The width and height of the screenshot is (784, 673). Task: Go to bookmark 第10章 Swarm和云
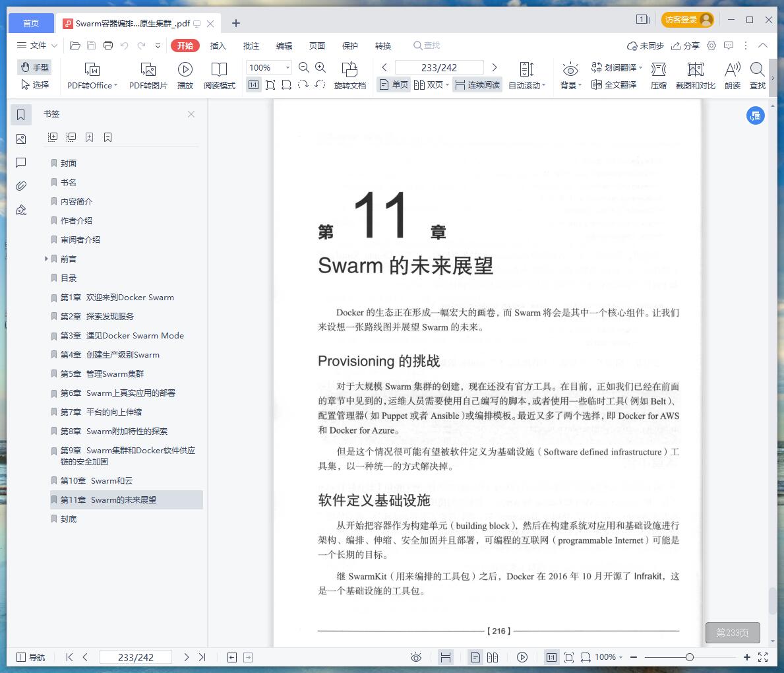coord(96,481)
